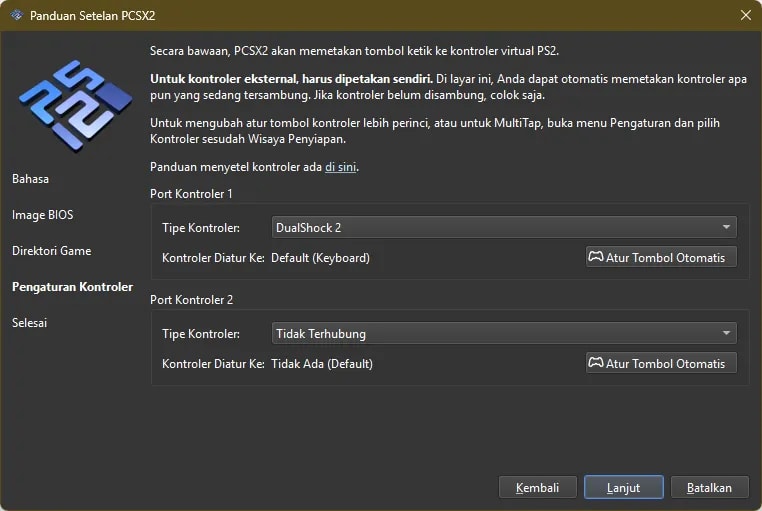Open Port 1 Tipe Kontroler DualShock 2 dropdown

pos(504,227)
